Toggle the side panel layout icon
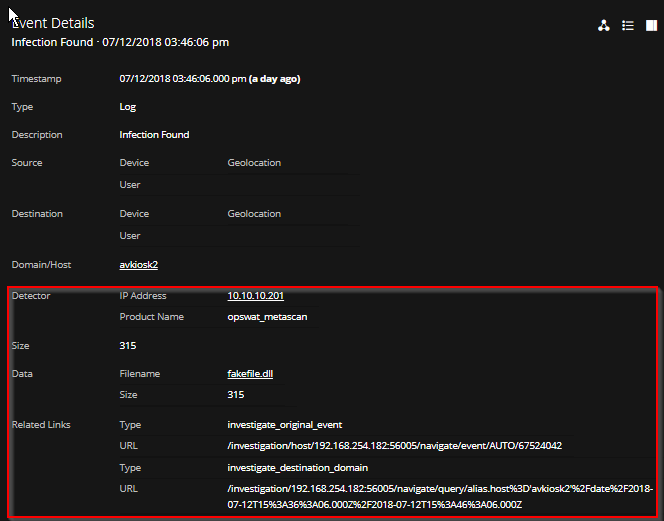Image resolution: width=664 pixels, height=521 pixels. click(x=652, y=26)
